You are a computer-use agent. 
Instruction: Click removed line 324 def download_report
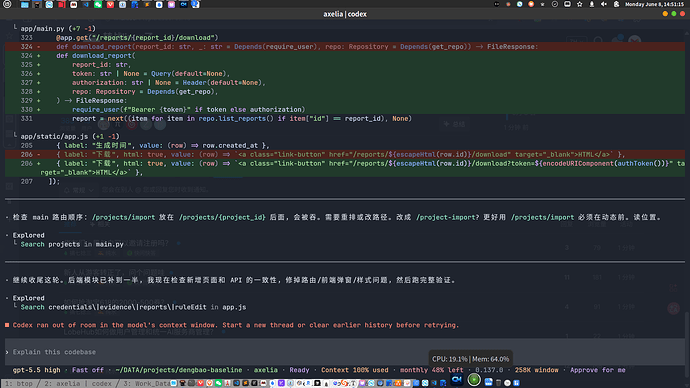click(x=345, y=47)
